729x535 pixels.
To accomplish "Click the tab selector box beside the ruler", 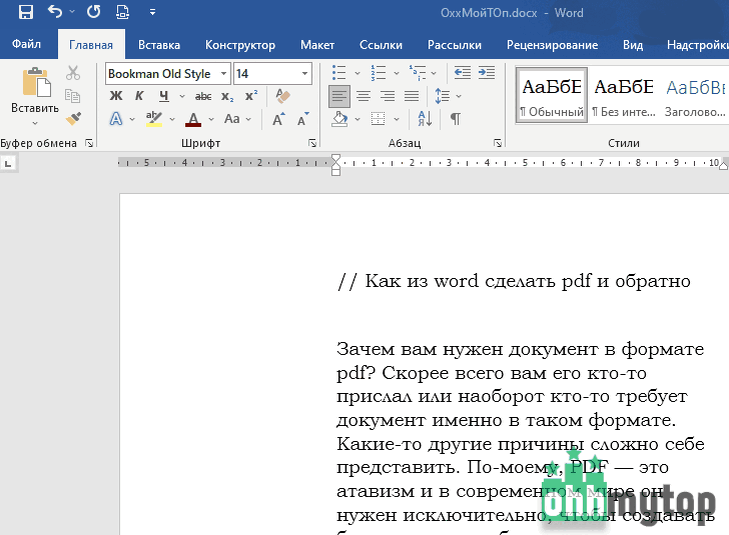I will click(8, 164).
